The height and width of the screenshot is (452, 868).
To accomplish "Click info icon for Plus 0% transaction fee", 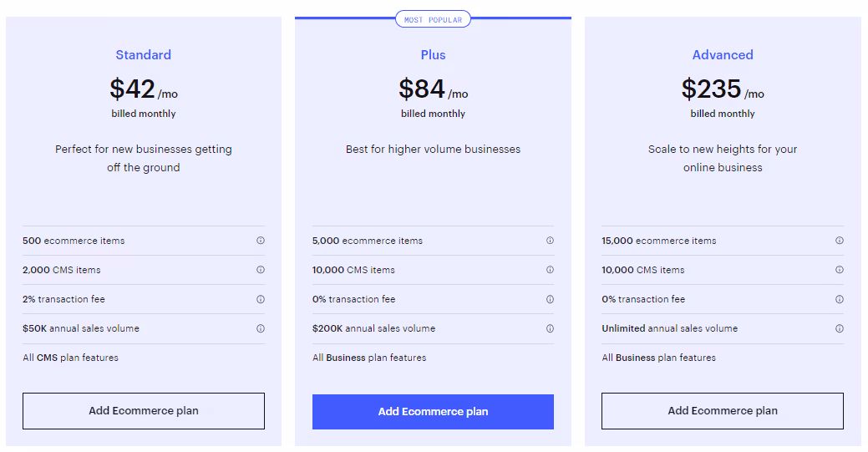I will point(550,299).
